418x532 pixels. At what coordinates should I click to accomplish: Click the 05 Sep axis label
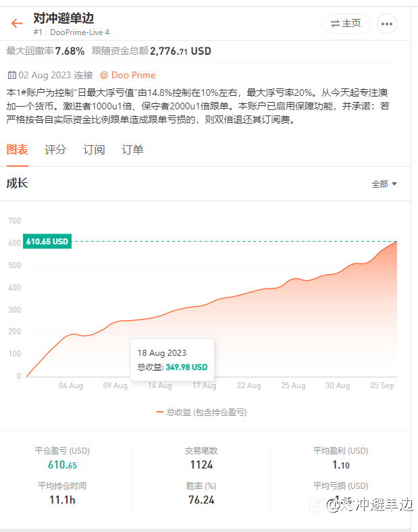coord(382,385)
